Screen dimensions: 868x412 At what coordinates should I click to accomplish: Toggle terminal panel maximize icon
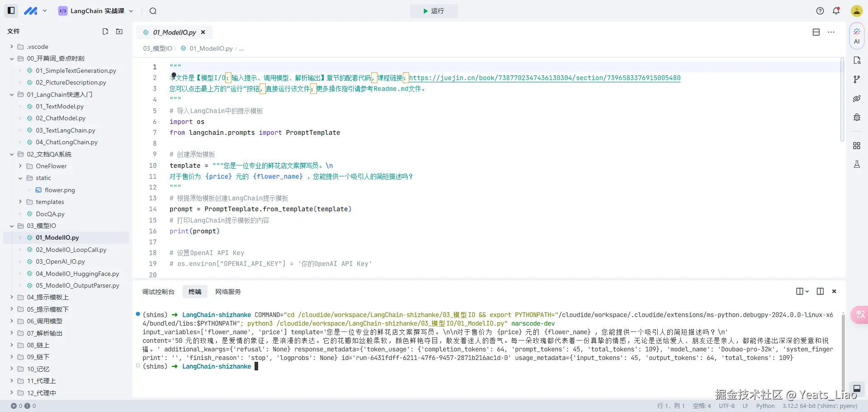(820, 291)
